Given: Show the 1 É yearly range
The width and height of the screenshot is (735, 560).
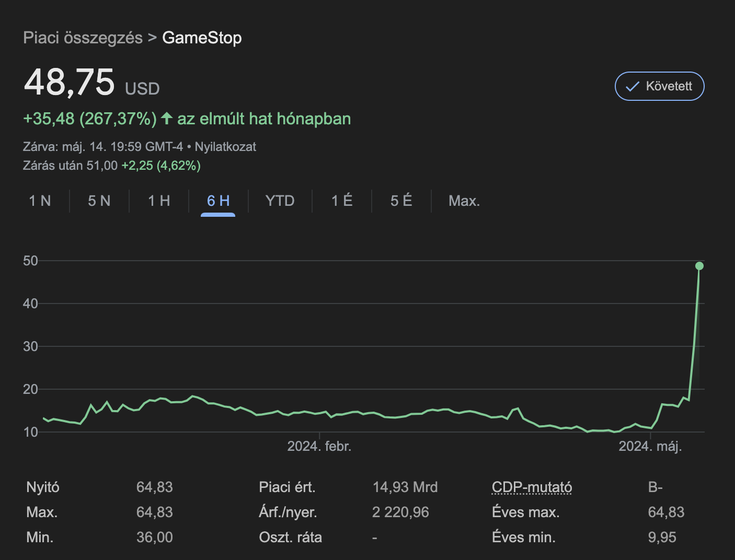Looking at the screenshot, I should pos(342,201).
